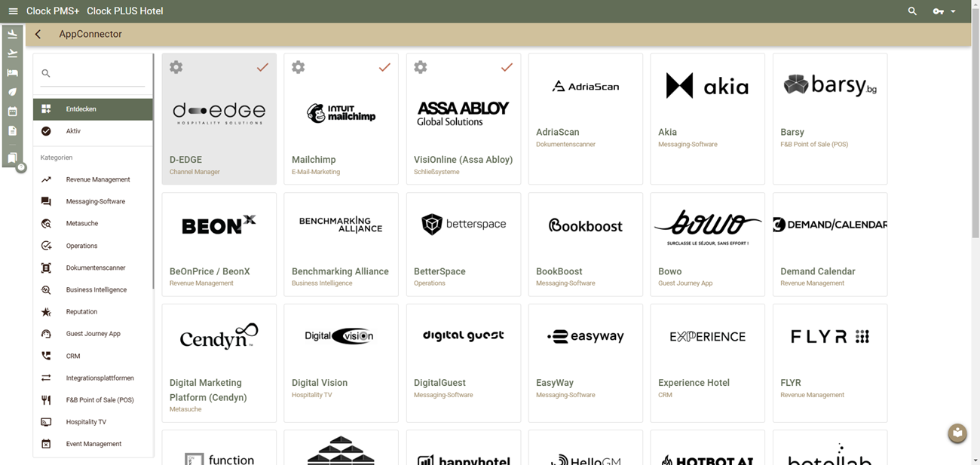Open Mailchimp settings gear
Viewport: 980px width, 465px height.
click(299, 67)
